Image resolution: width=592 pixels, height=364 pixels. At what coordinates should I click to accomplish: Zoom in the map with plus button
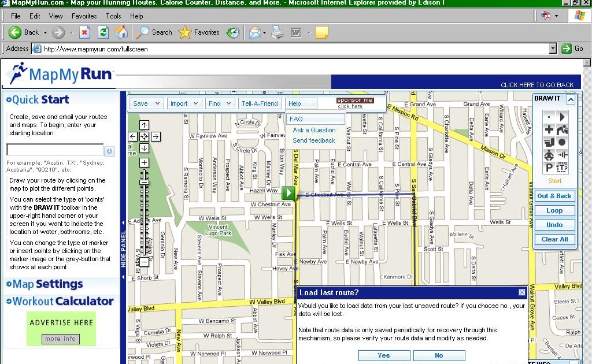pos(144,162)
